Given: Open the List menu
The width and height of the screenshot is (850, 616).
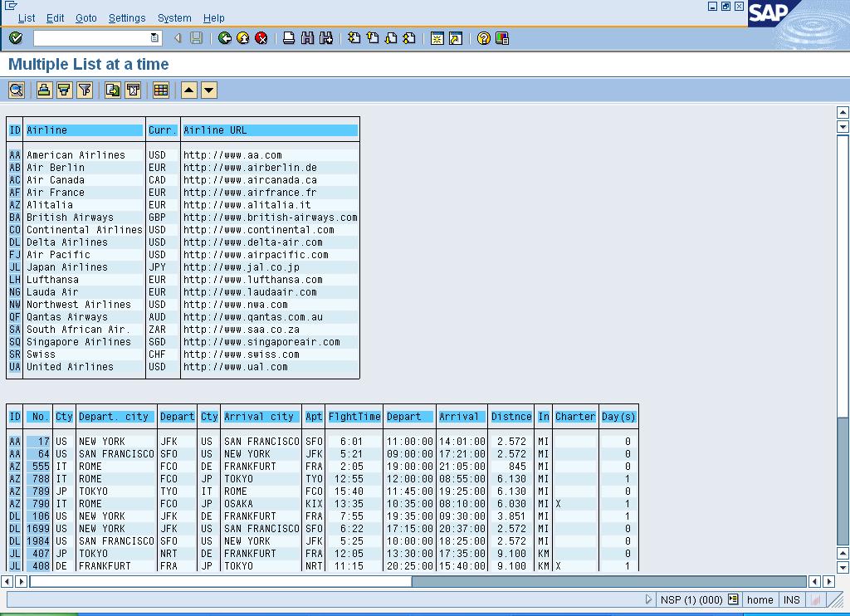Looking at the screenshot, I should (x=26, y=18).
